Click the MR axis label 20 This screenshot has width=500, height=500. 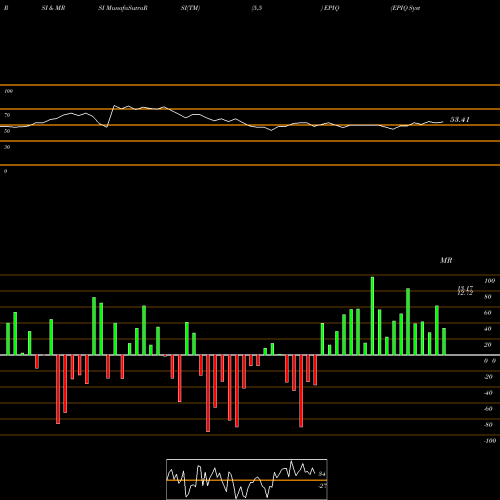pos(488,345)
